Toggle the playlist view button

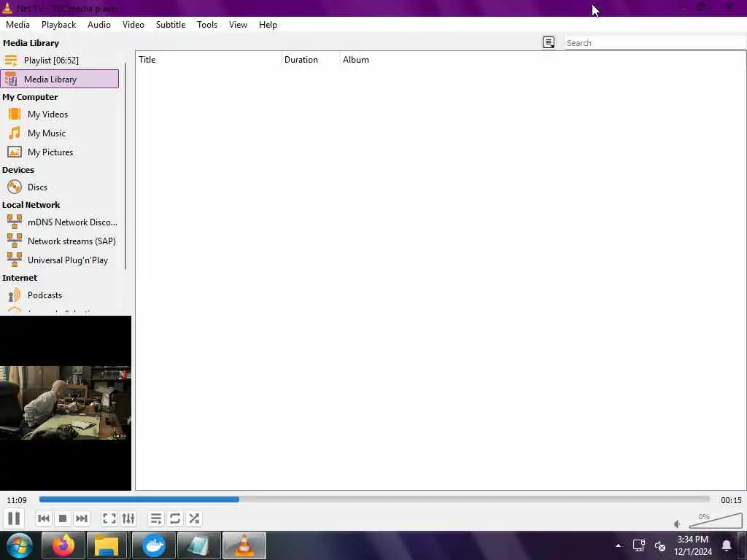click(156, 518)
